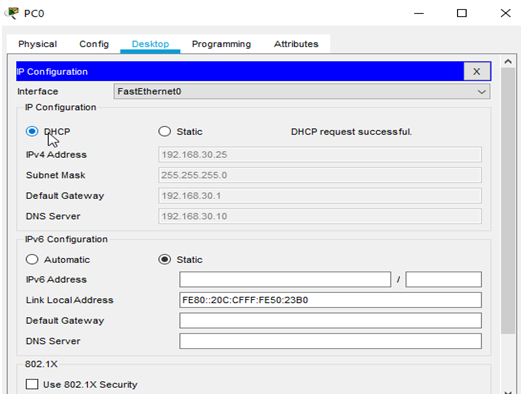This screenshot has width=523, height=396.
Task: Expand the Interface FastEthernet0 dropdown
Action: [302, 91]
